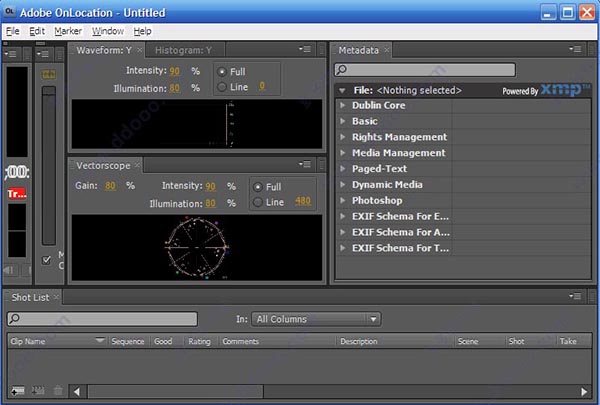Open the audio fader panel's flyout menu

(x=42, y=54)
